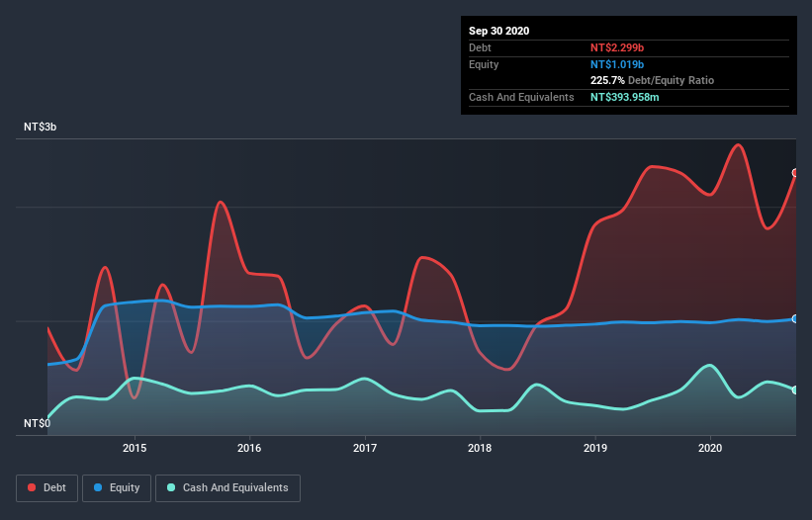Click the 2015 x-axis label
Screen dimensions: 812x520
(x=135, y=448)
